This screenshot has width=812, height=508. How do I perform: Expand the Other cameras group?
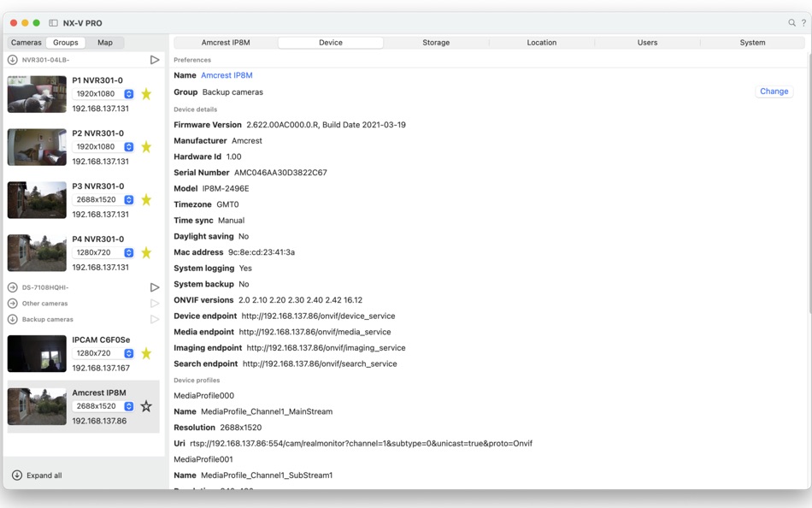(x=13, y=304)
